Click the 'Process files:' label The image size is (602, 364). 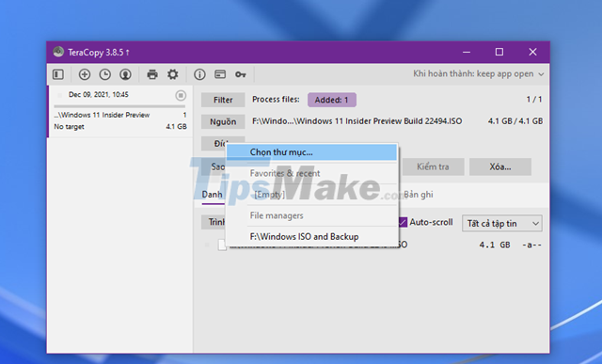click(x=276, y=100)
